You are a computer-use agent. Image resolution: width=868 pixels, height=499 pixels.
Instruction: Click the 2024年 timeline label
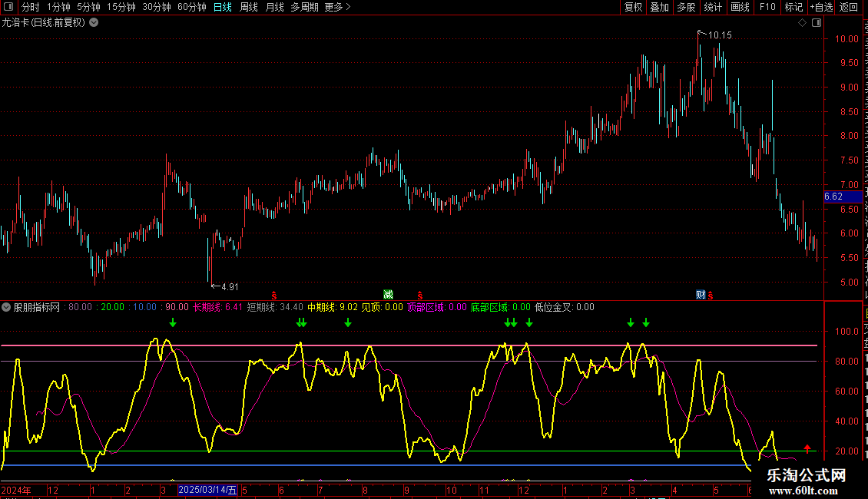16,490
